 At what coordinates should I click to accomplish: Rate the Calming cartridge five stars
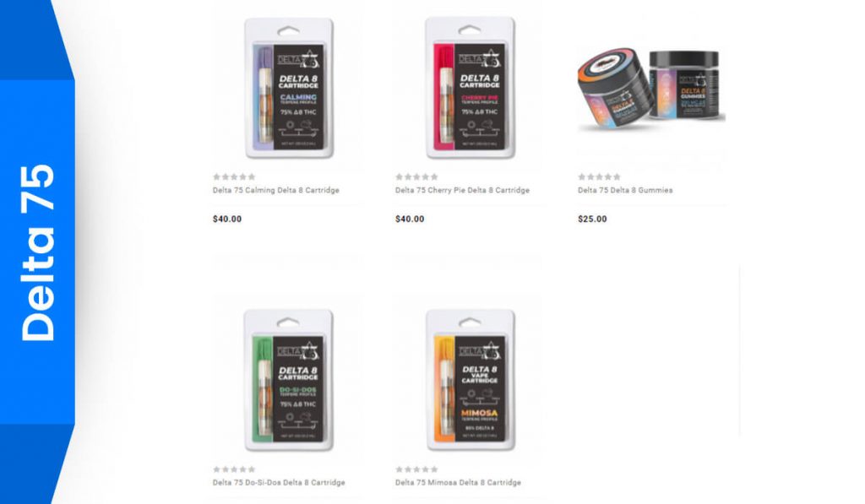(252, 177)
